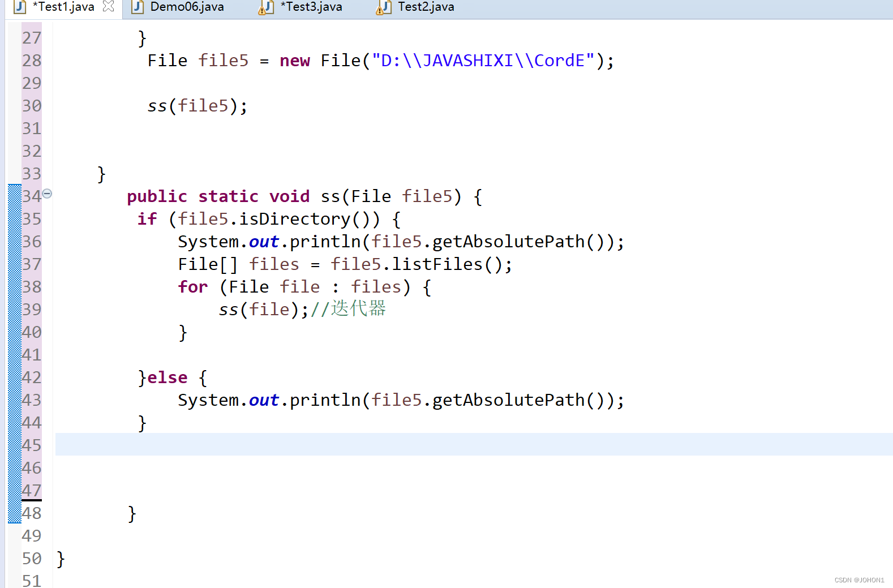Viewport: 893px width, 588px height.
Task: Click line number 30 in gutter
Action: click(32, 106)
